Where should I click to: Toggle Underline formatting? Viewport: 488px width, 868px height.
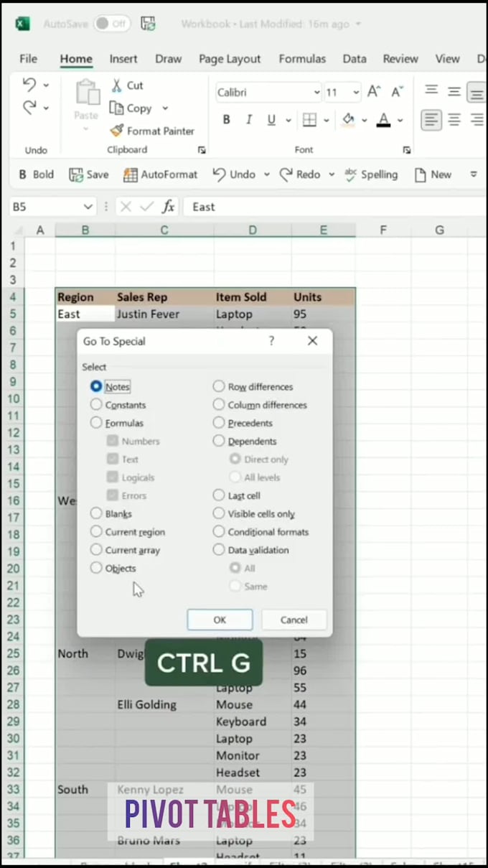pyautogui.click(x=271, y=120)
